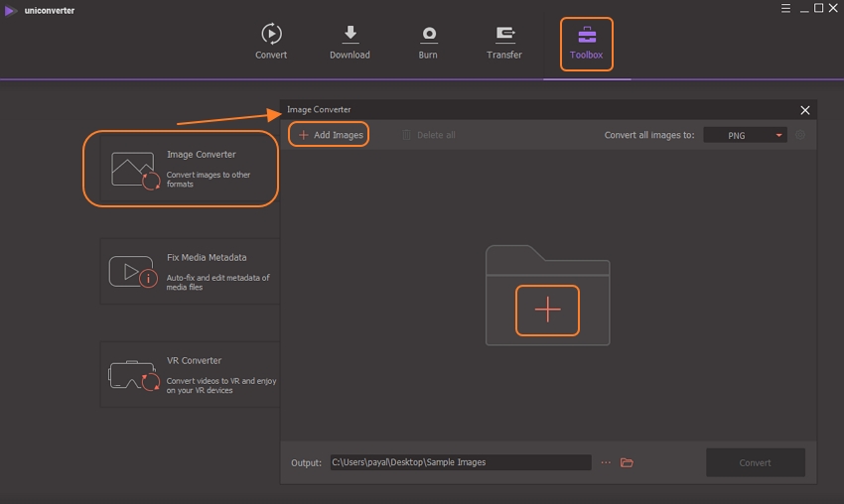Switch to the Download tab
Image resolution: width=844 pixels, height=504 pixels.
click(x=350, y=42)
